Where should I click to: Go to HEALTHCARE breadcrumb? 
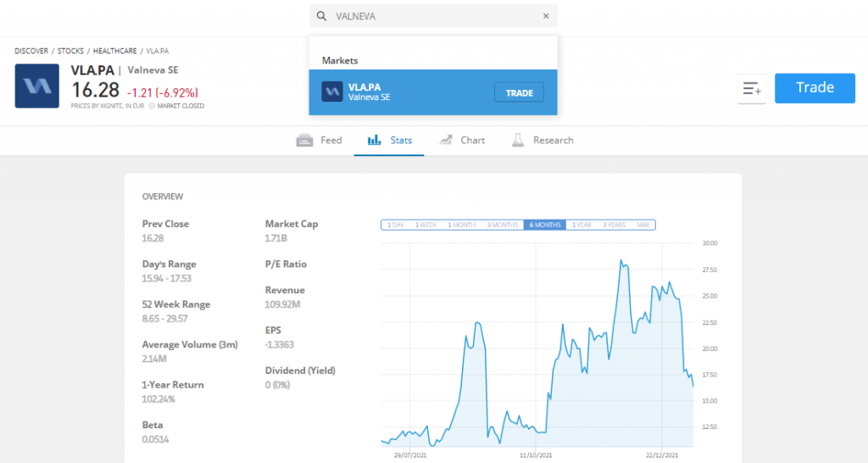coord(114,51)
